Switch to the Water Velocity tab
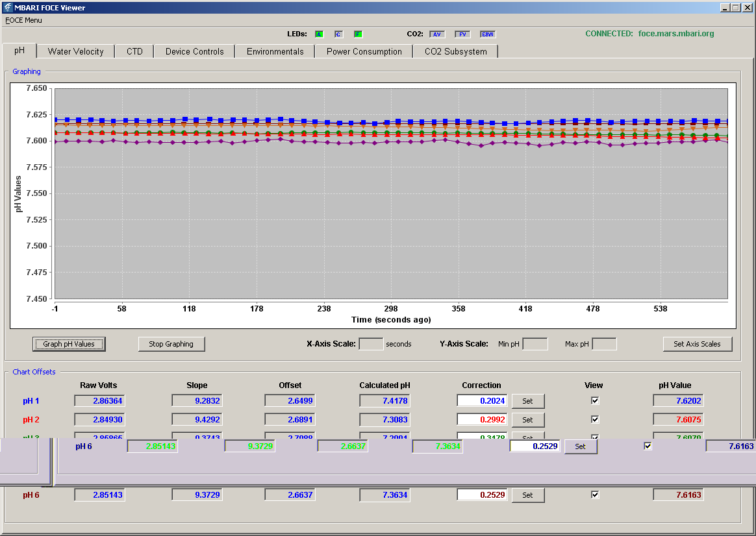The width and height of the screenshot is (756, 536). [x=76, y=51]
